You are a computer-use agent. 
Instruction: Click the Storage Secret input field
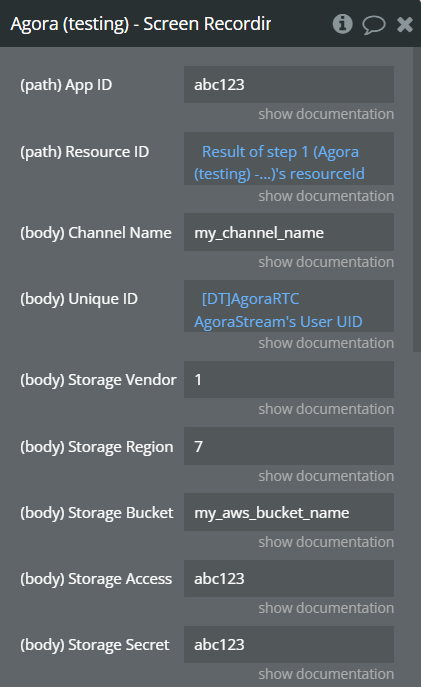289,645
